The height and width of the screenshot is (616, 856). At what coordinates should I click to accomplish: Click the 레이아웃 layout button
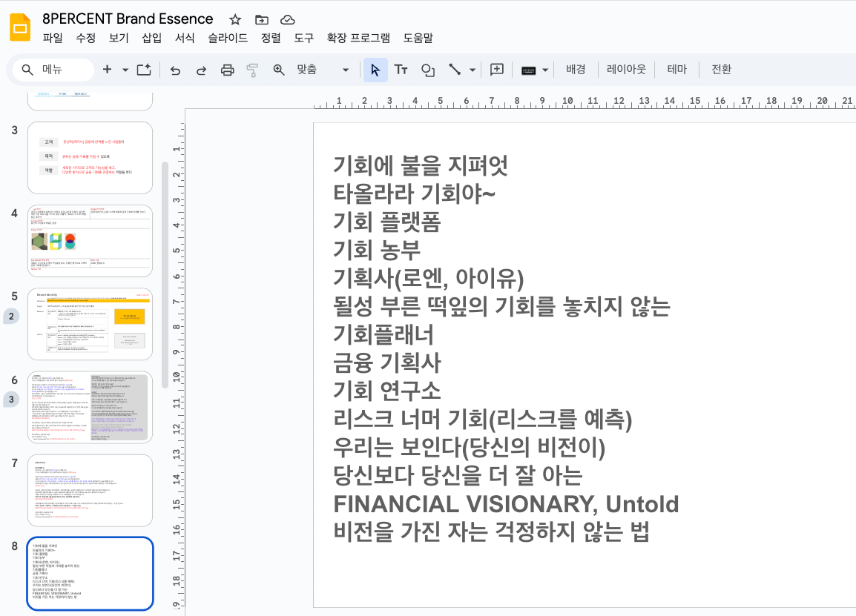(x=626, y=69)
